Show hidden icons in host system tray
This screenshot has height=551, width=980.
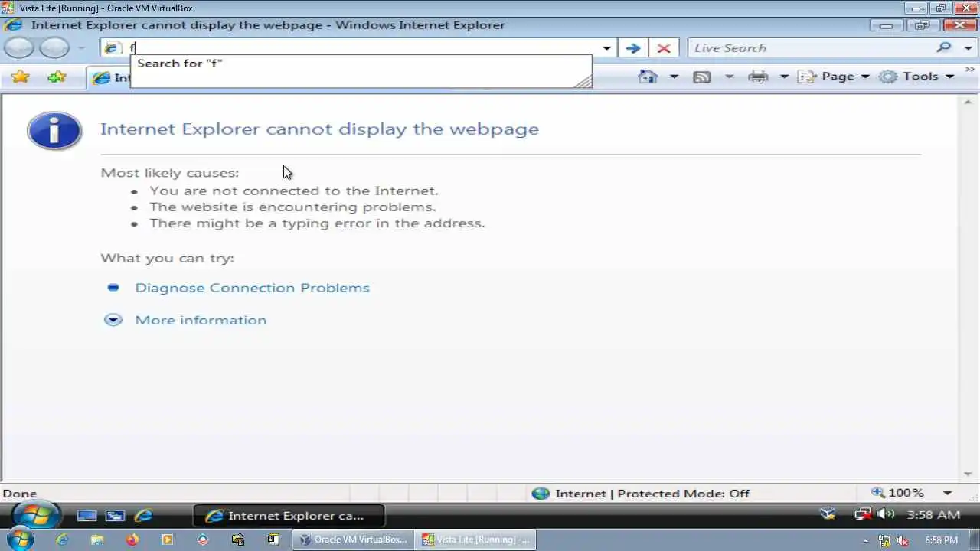865,540
